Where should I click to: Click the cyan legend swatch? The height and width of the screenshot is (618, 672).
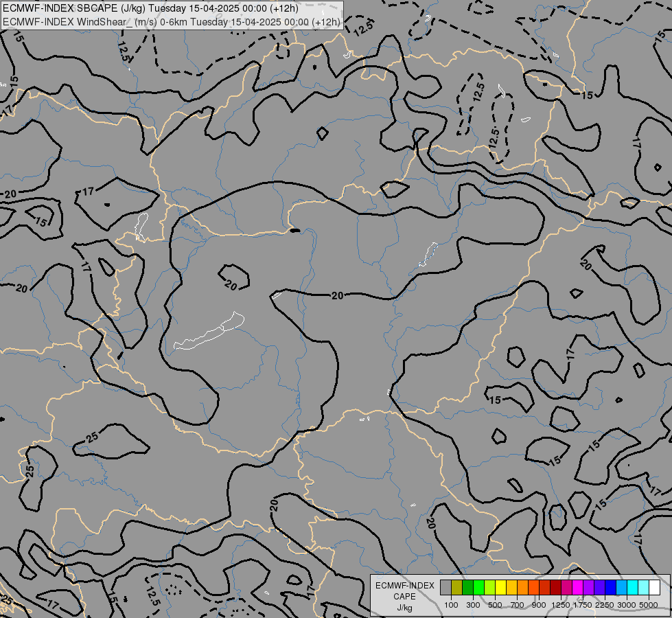click(x=632, y=587)
